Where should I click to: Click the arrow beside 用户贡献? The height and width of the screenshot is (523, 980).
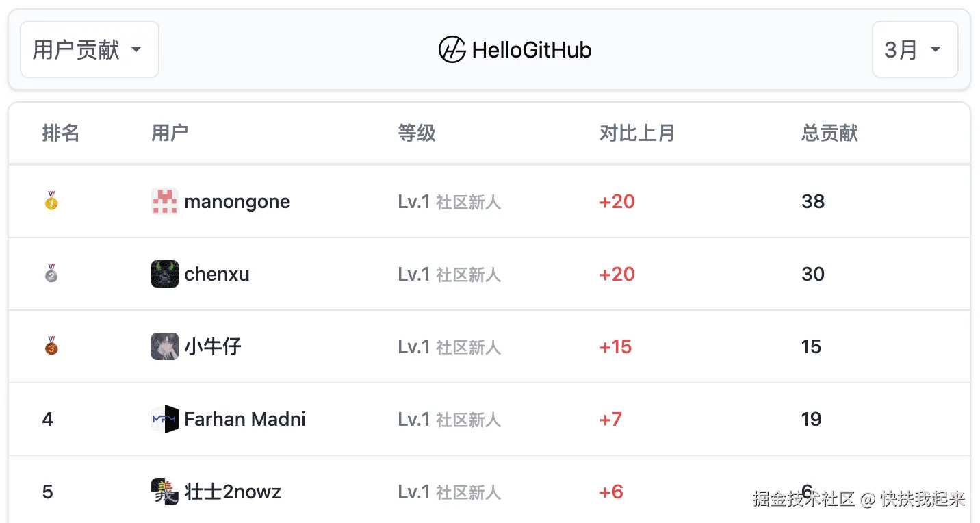tap(136, 49)
